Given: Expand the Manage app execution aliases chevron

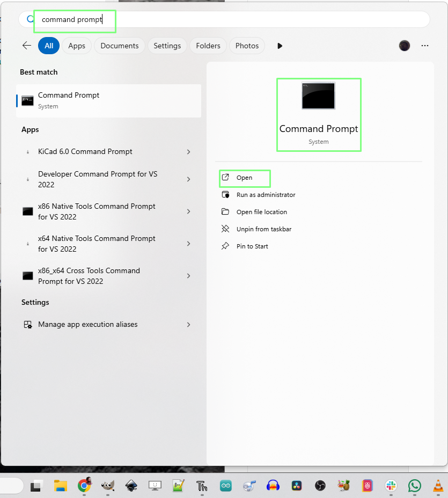Looking at the screenshot, I should point(189,325).
